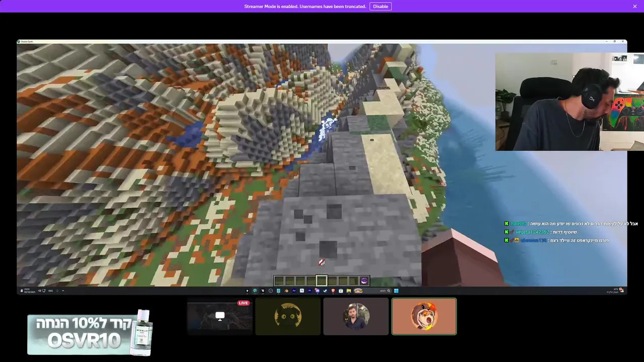Select the highlighted Minecraft hotbar slot

[x=322, y=281]
